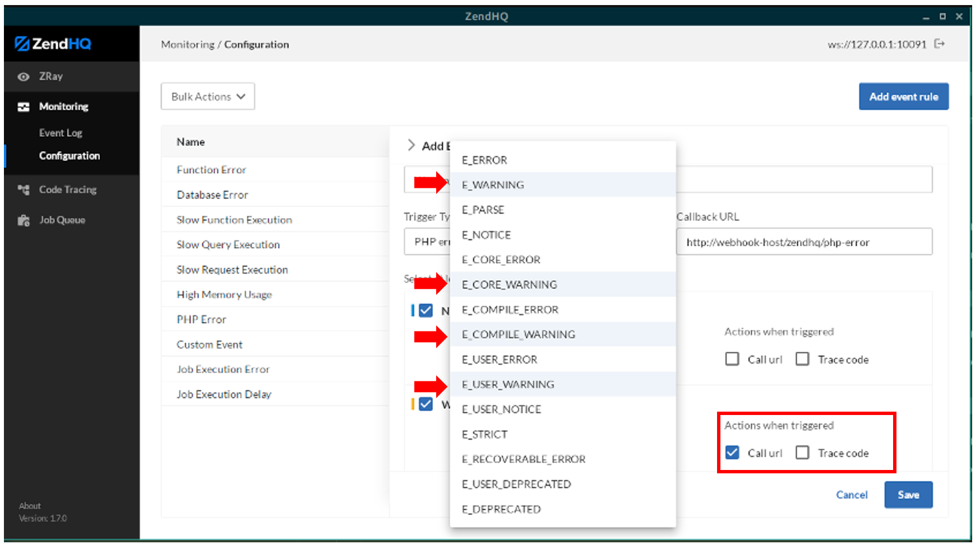Pick E_RECOVERABLE_ERROR option

click(x=563, y=459)
